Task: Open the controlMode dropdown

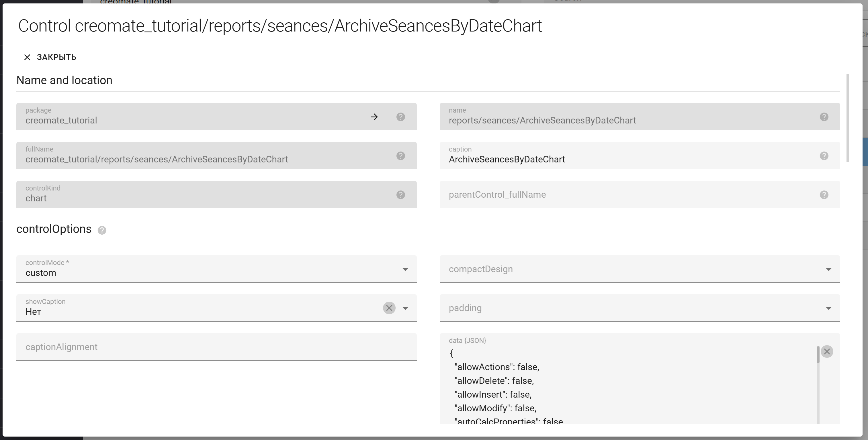Action: tap(405, 269)
